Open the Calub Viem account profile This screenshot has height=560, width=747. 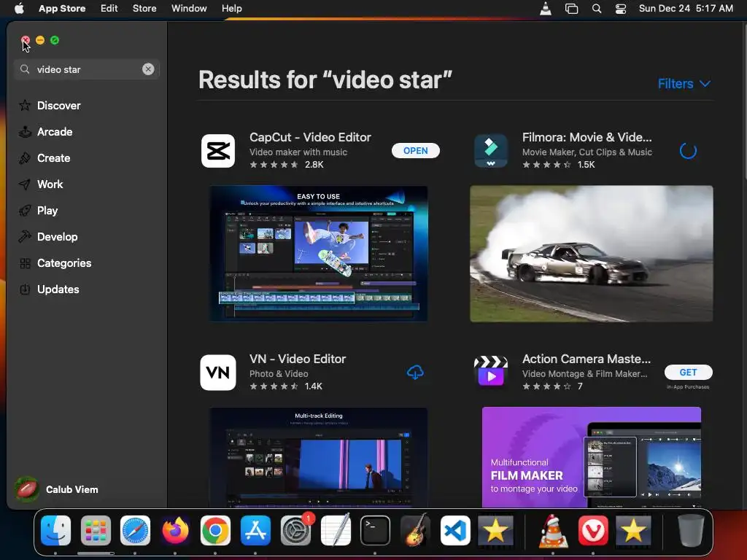[57, 489]
